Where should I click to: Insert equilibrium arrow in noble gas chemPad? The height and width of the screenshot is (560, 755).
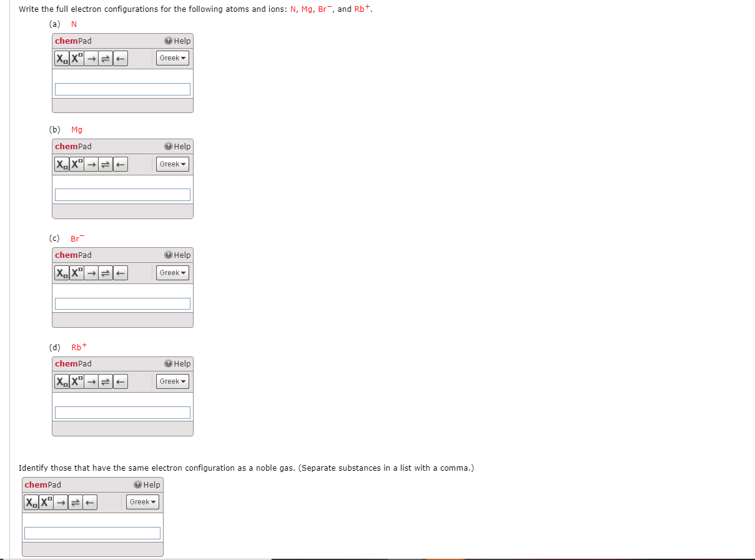click(x=76, y=503)
